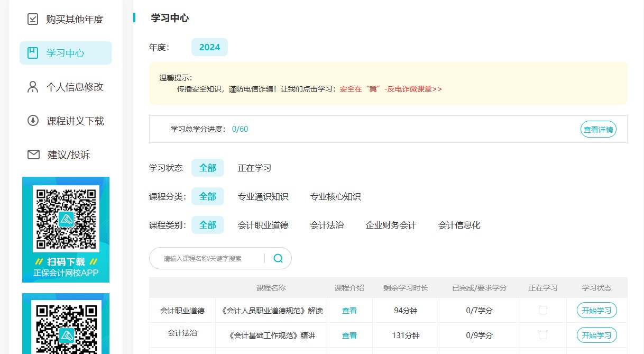Select the 企业财务会计 course type

tap(391, 225)
